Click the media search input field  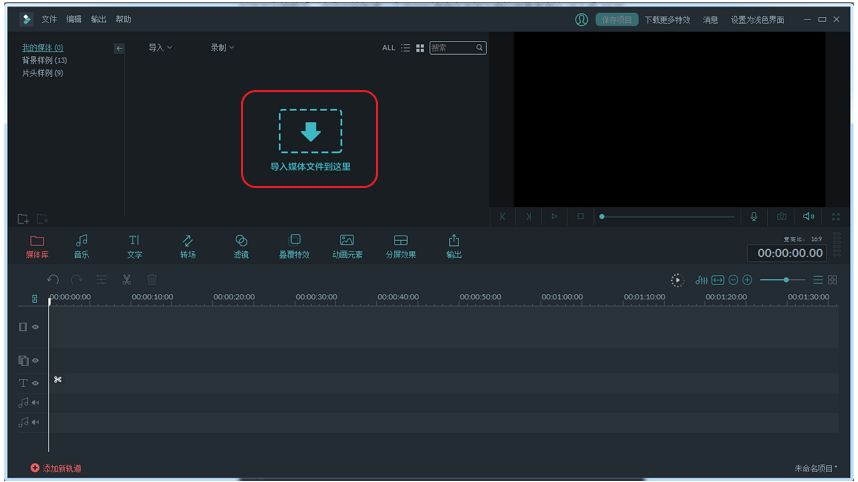pos(452,48)
